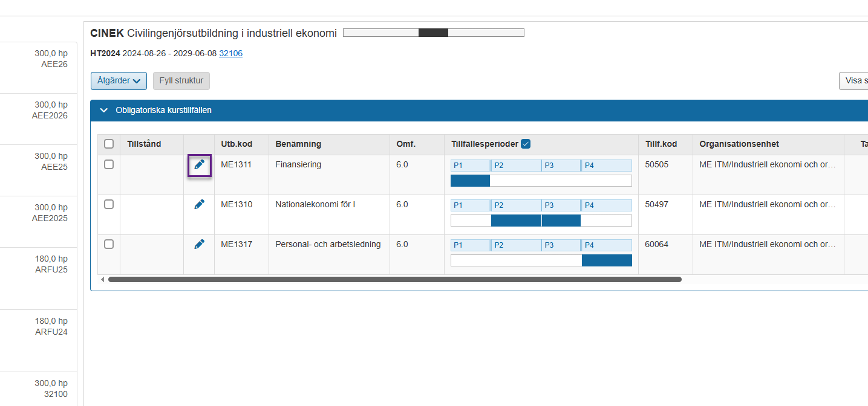
Task: Click the CINEK program progress bar
Action: point(433,33)
